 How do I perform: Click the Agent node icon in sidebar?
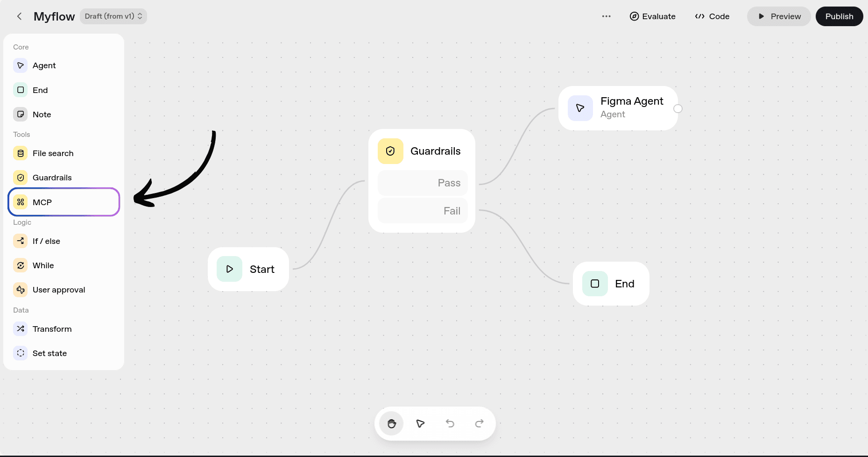21,65
